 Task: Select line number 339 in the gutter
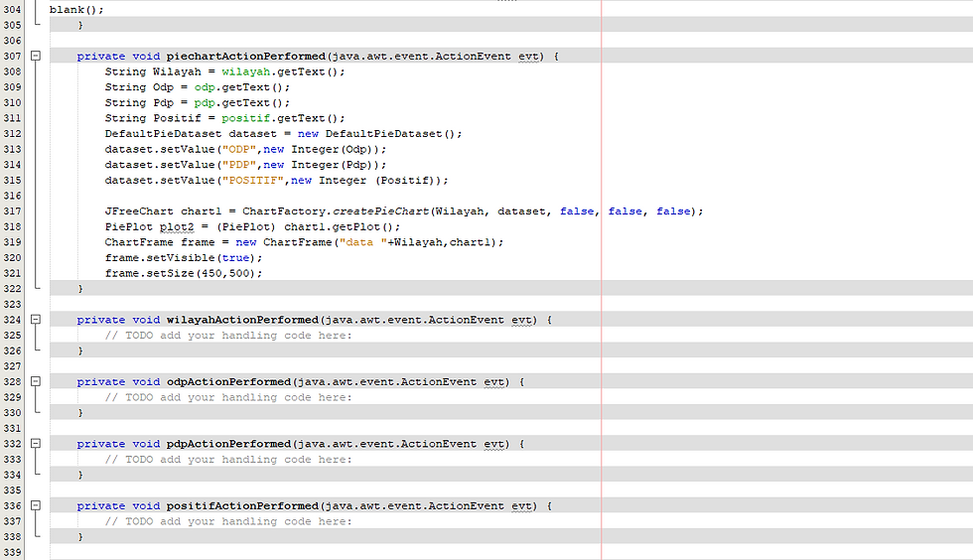pyautogui.click(x=12, y=552)
